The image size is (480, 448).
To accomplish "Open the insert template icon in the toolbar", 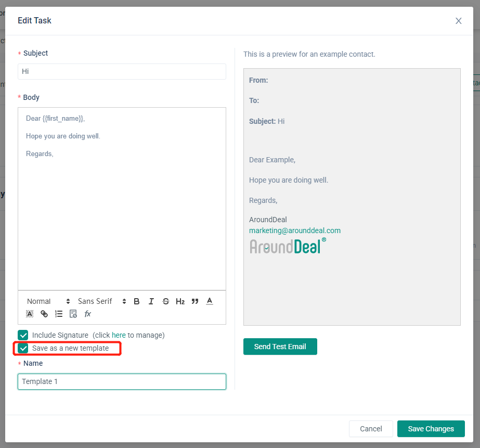I will coord(73,314).
